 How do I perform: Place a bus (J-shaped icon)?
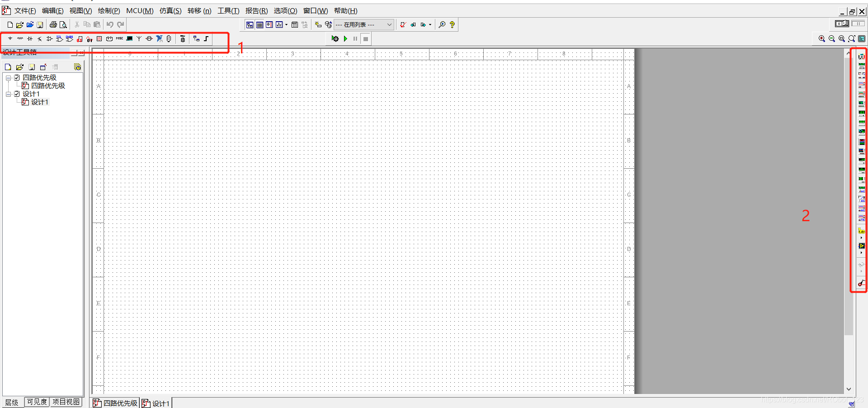click(x=206, y=39)
